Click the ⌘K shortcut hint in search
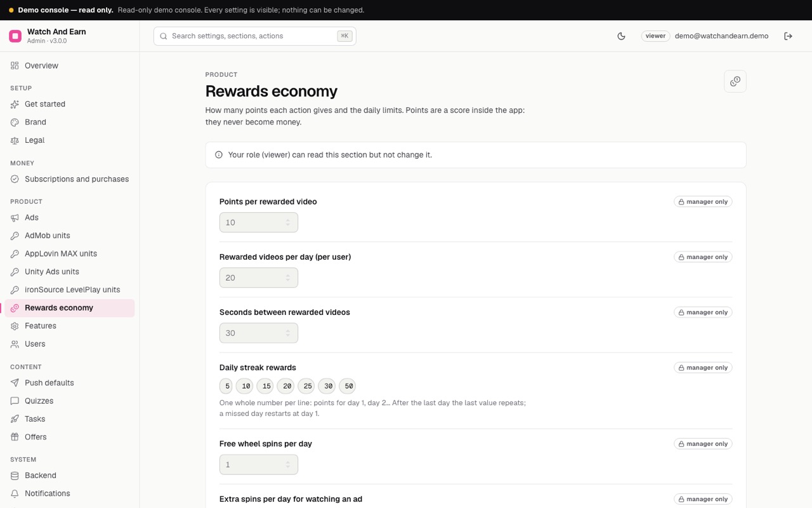 pyautogui.click(x=344, y=36)
